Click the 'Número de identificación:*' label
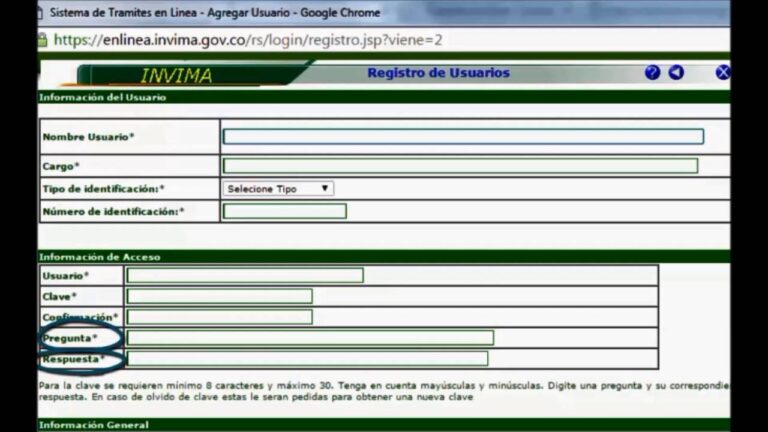Viewport: 768px width, 432px height. (x=114, y=211)
